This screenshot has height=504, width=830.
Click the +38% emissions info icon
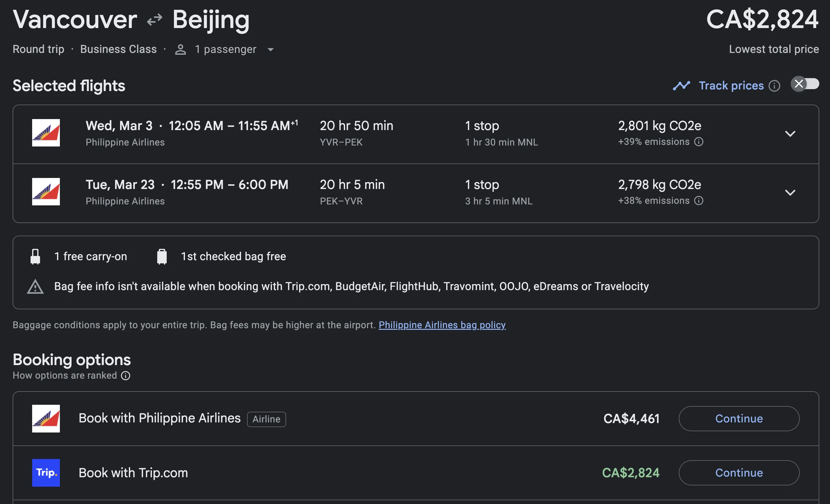[x=699, y=201]
